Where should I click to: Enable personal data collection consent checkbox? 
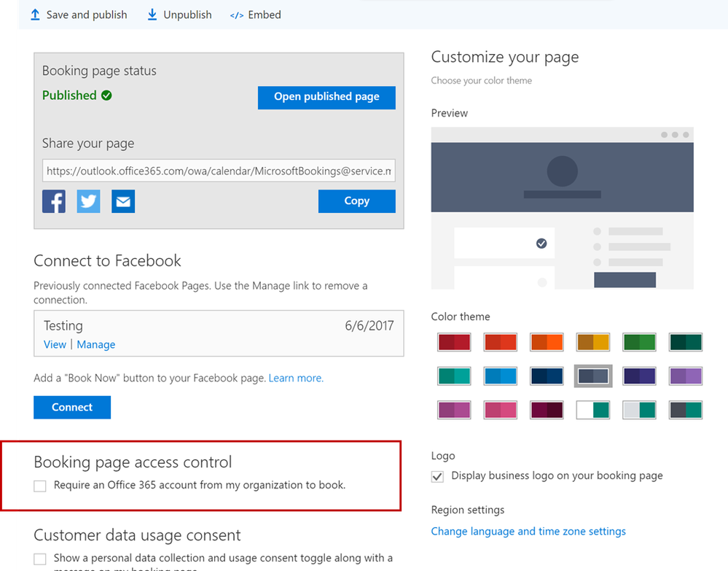click(40, 559)
